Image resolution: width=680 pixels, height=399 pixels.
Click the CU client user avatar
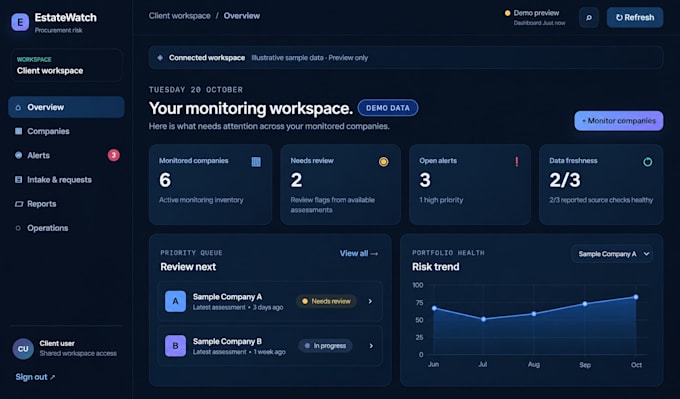click(23, 349)
